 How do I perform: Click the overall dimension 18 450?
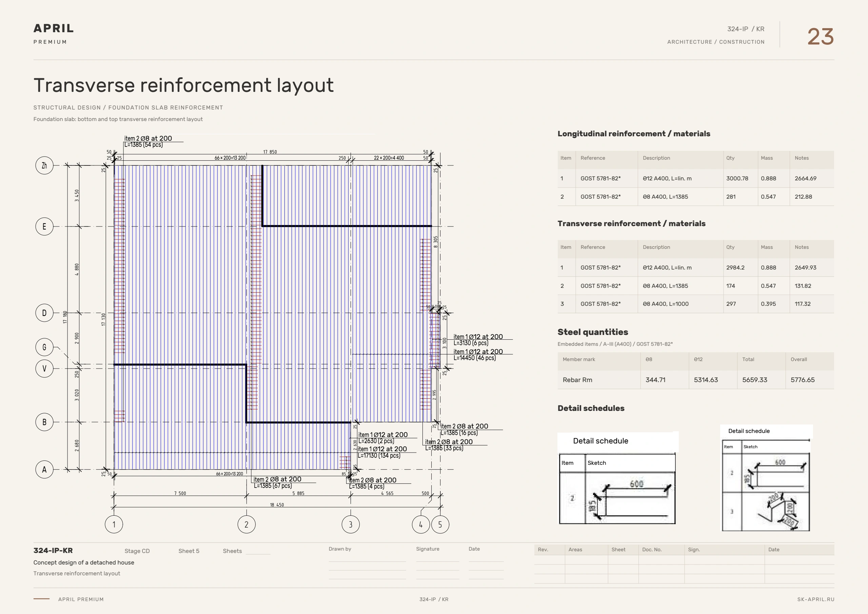277,505
